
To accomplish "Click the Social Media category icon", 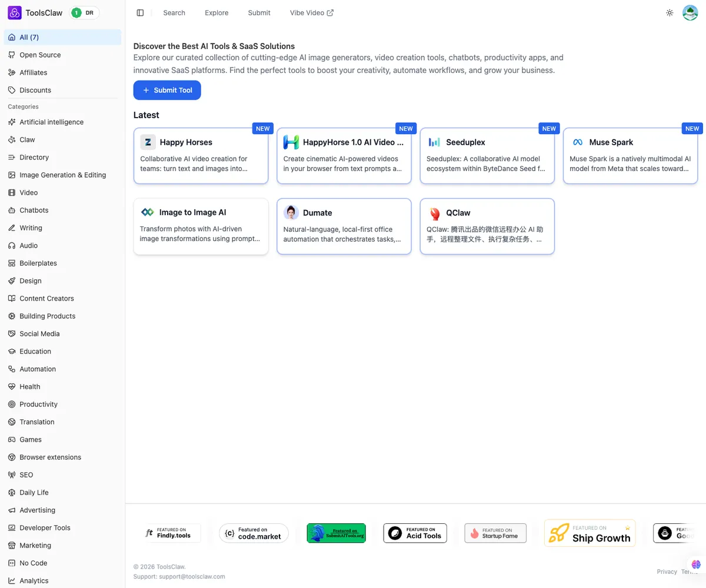I will pos(12,333).
